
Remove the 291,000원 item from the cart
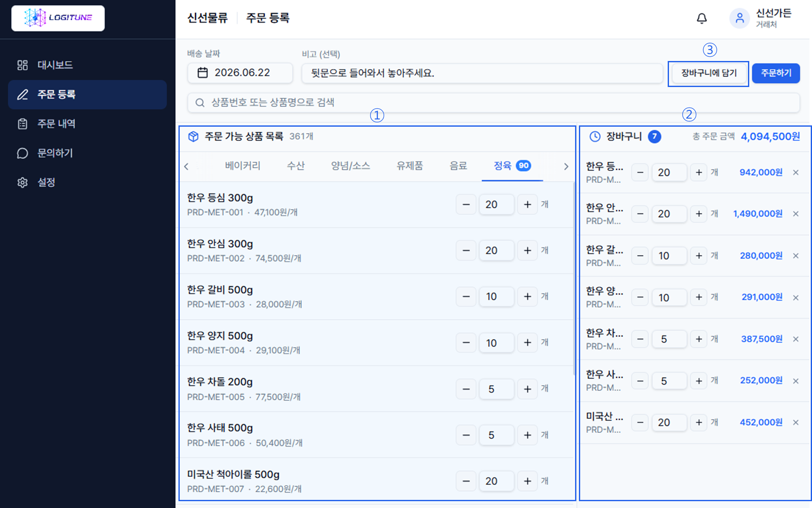[796, 297]
